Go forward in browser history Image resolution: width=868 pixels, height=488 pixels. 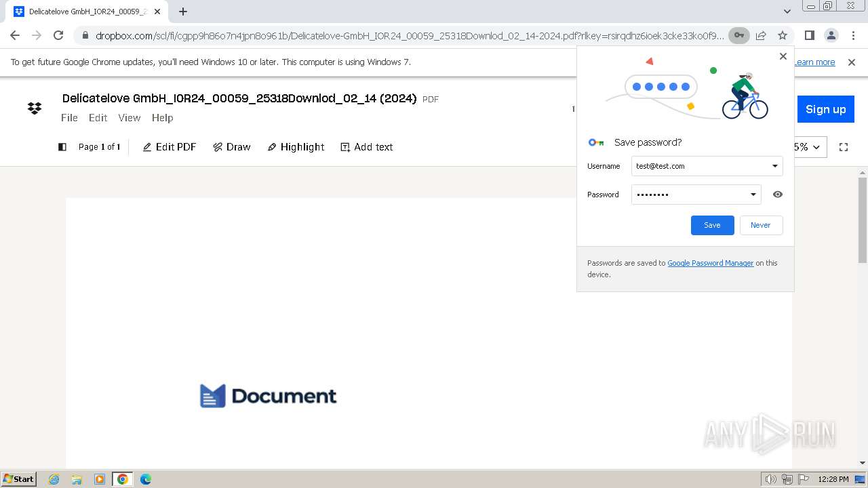(x=37, y=35)
